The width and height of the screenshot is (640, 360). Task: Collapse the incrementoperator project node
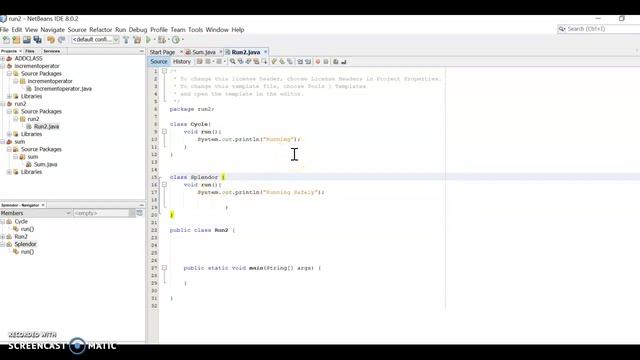pos(3,66)
